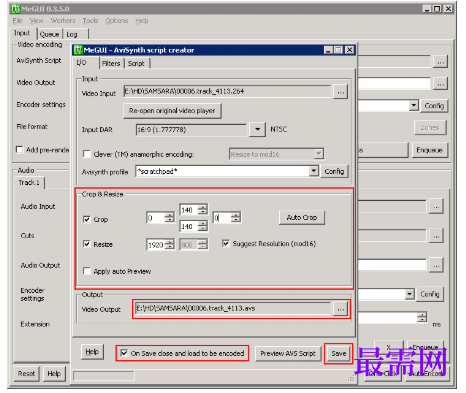Click Config next to Avisynth profile
The width and height of the screenshot is (466, 393).
point(334,171)
